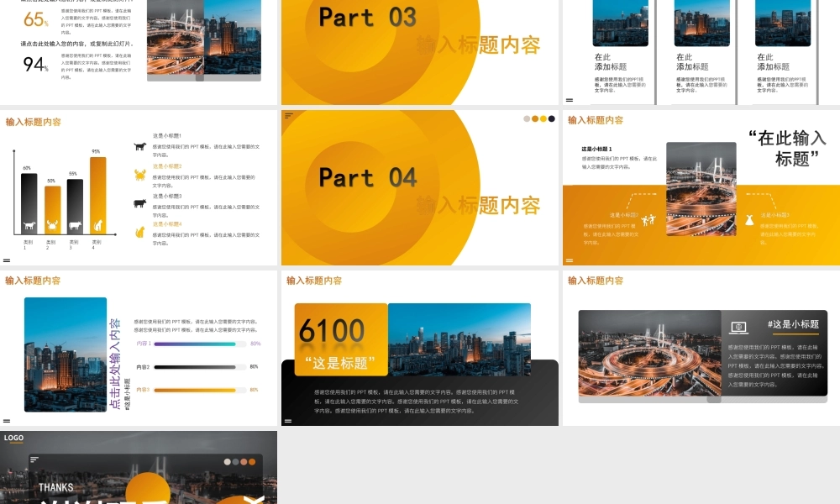The width and height of the screenshot is (840, 504).
Task: Select the white dog icon inside the 60% bar
Action: 29,226
